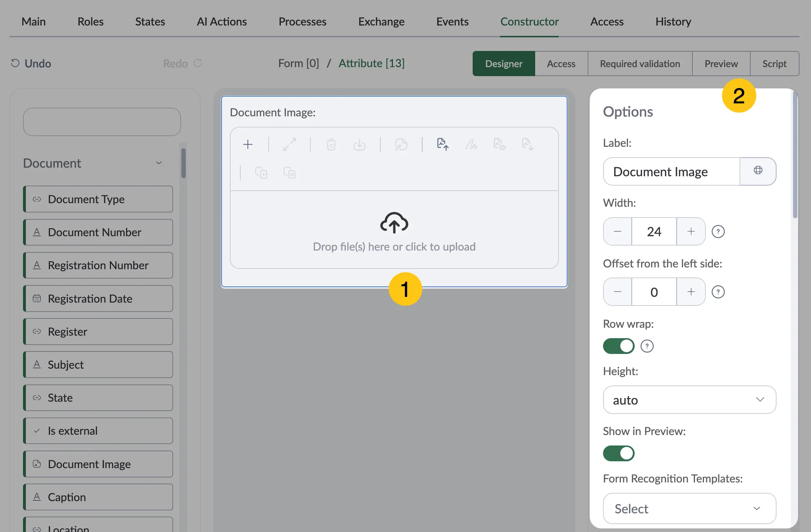Open the Required validation mode

(x=640, y=64)
